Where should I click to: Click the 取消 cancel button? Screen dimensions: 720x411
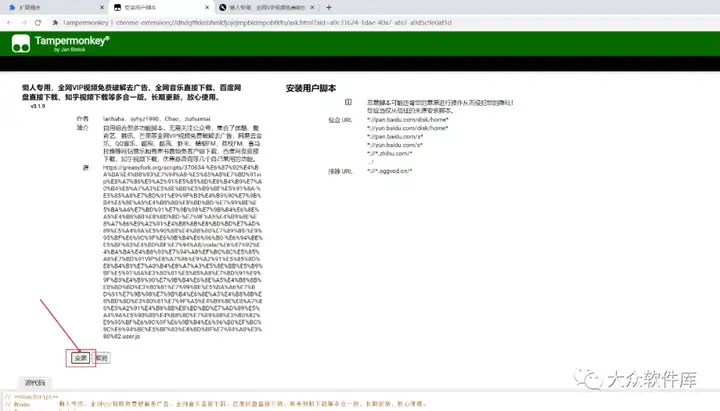101,358
